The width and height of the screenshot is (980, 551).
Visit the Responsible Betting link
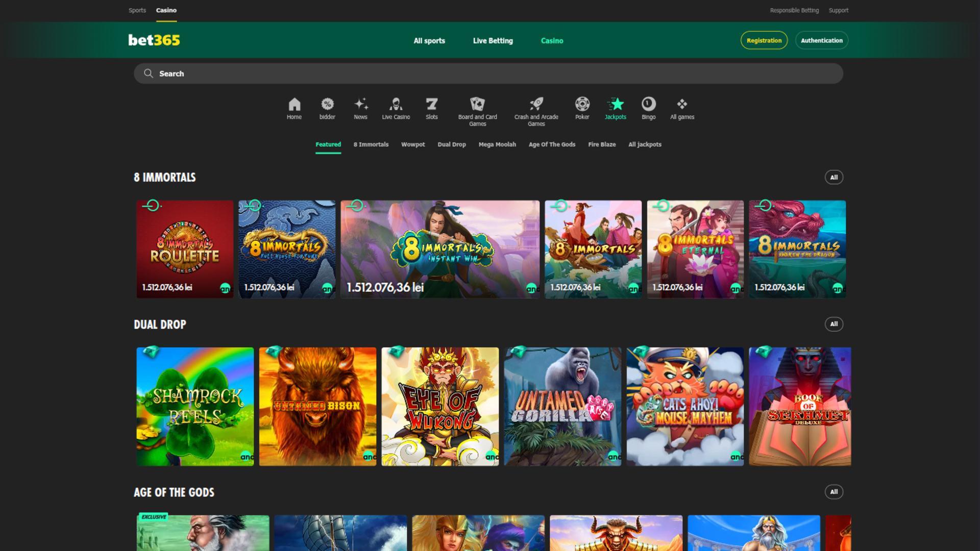click(794, 10)
